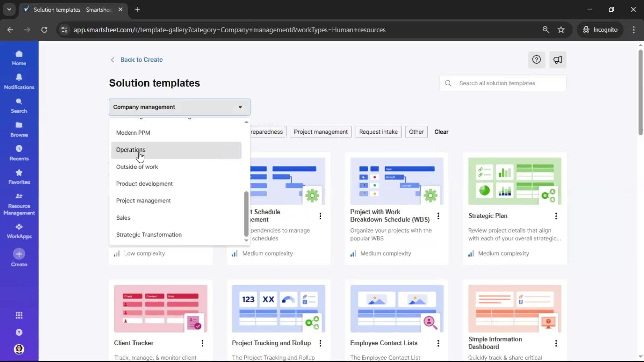The image size is (644, 362).
Task: Open the help question mark icon
Action: pos(536,60)
